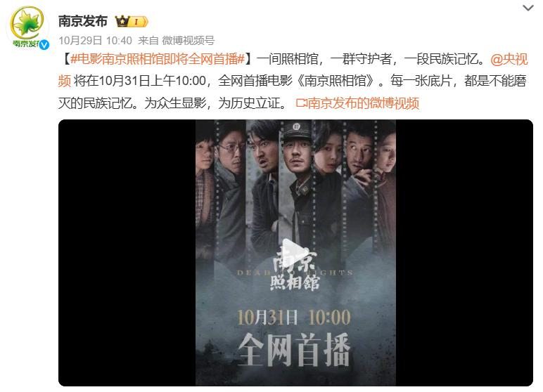Open hashtag #电影南京照相馆即将全网首播#

[x=158, y=59]
